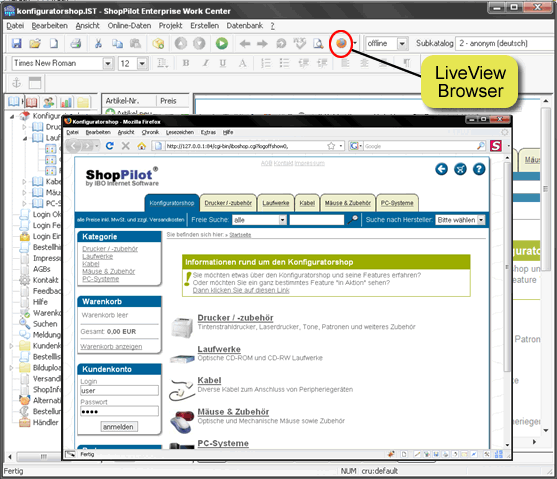Select the Kontakt tree item
Viewport: 557px width, 479px height.
pos(45,280)
